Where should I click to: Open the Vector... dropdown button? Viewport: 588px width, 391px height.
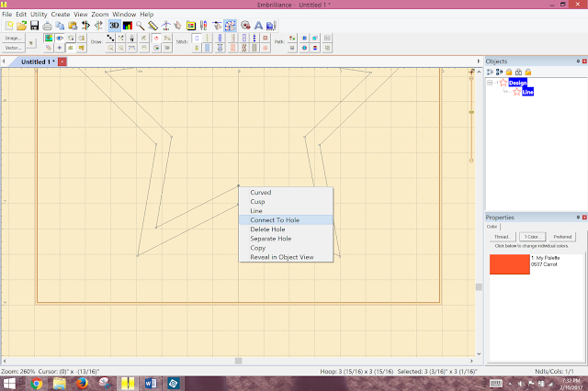(x=11, y=47)
